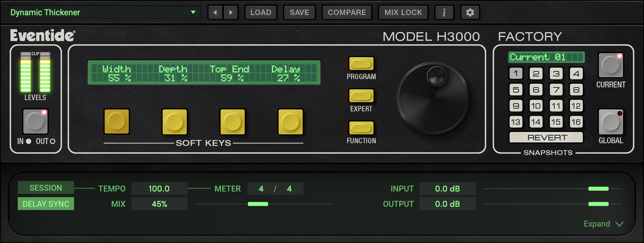The image size is (644, 243).
Task: Select snapshot 5
Action: coord(516,90)
